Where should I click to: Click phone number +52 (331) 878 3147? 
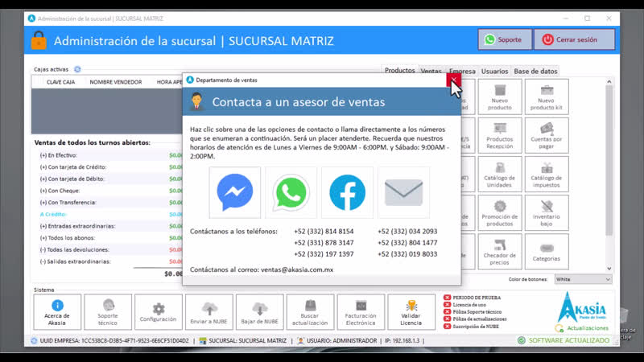pyautogui.click(x=324, y=243)
